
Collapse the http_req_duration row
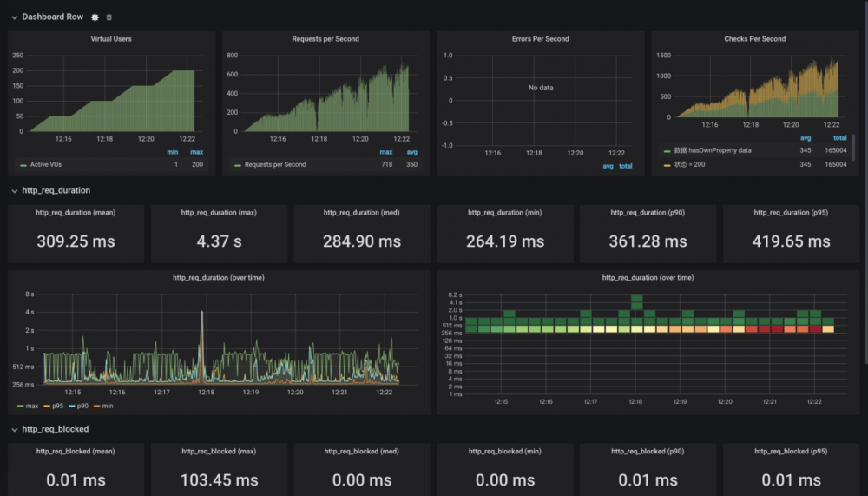[x=15, y=190]
